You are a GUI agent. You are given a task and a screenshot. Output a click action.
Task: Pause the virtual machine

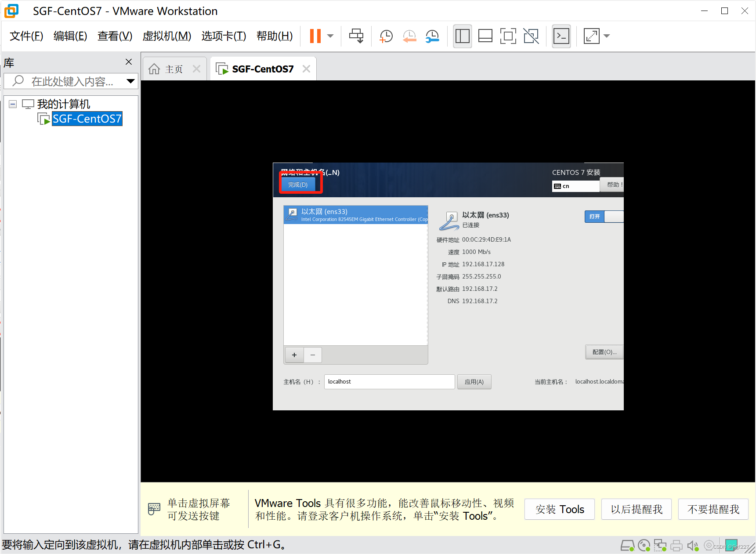point(315,36)
